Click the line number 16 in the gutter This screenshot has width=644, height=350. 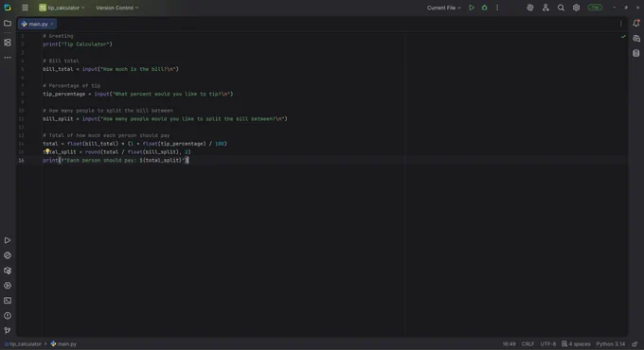[21, 160]
